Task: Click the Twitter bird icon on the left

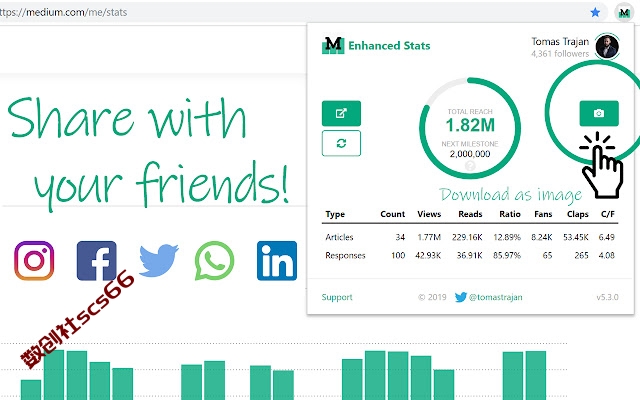Action: point(158,260)
